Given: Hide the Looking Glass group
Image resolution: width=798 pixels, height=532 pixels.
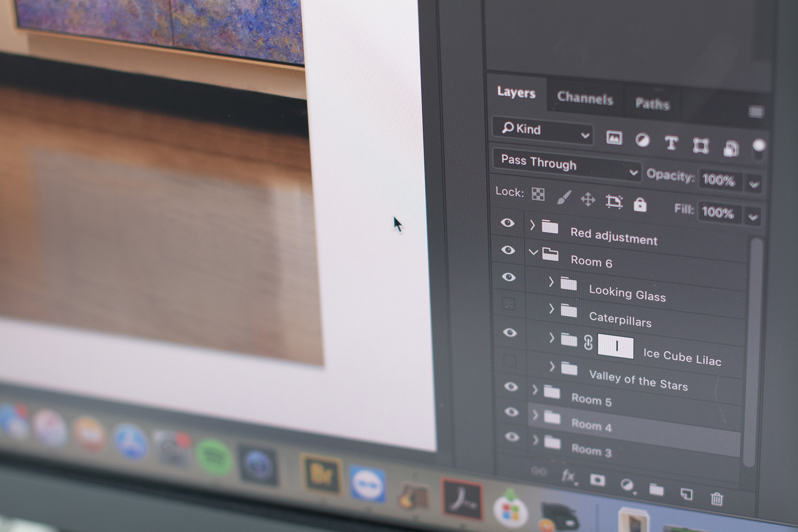Looking at the screenshot, I should pos(509,277).
